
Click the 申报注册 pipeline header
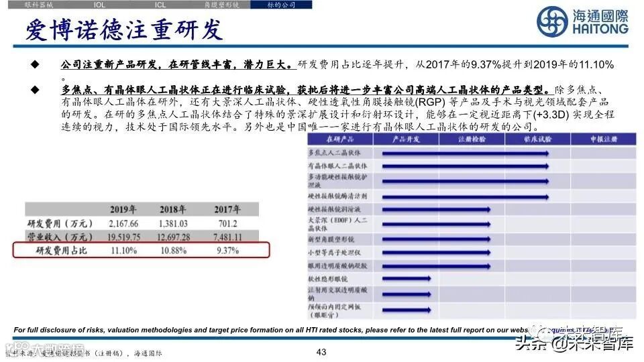tap(603, 139)
